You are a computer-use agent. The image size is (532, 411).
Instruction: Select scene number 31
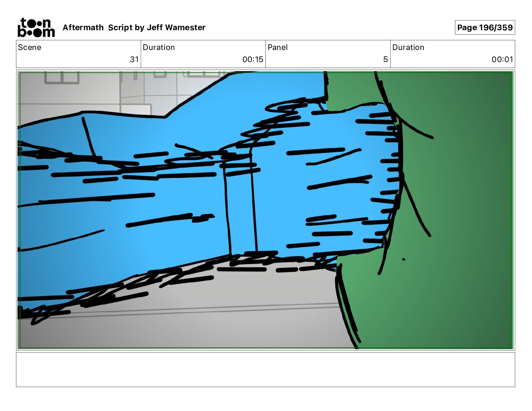click(134, 59)
